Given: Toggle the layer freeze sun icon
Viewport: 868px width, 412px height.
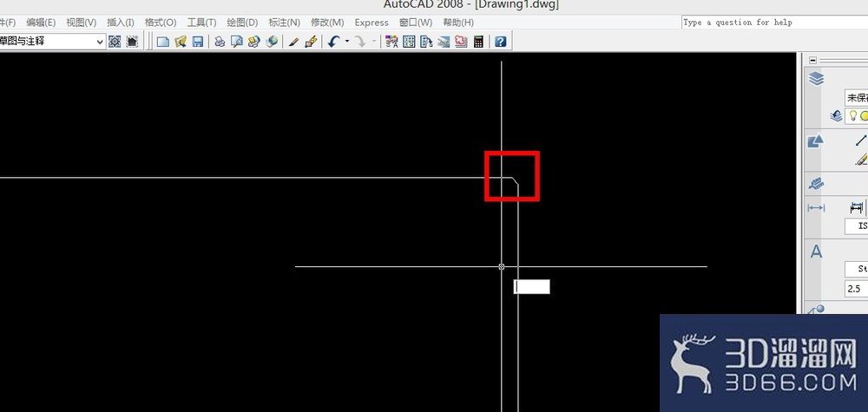Looking at the screenshot, I should click(x=864, y=115).
